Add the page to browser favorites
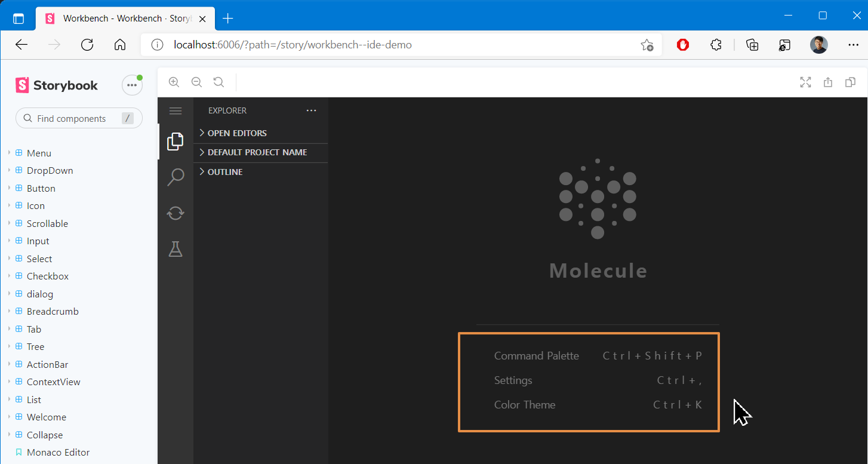 pos(647,45)
